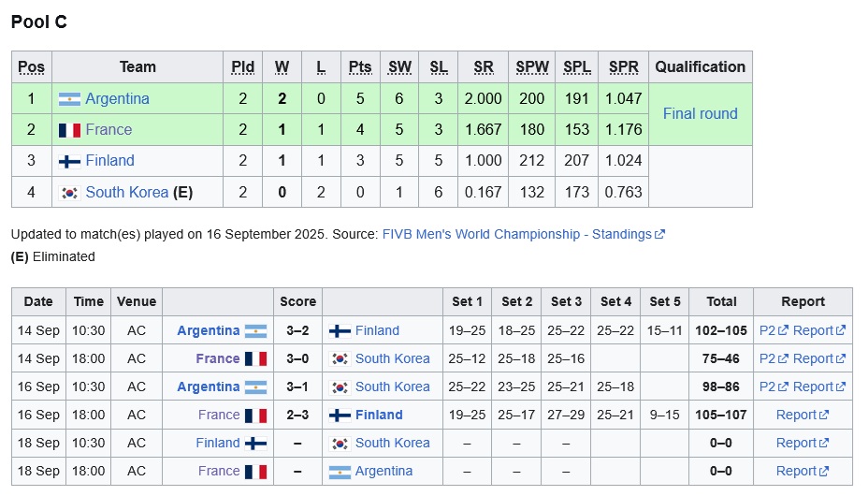Image resolution: width=868 pixels, height=496 pixels.
Task: Click France flag icon in standings row
Action: click(69, 130)
